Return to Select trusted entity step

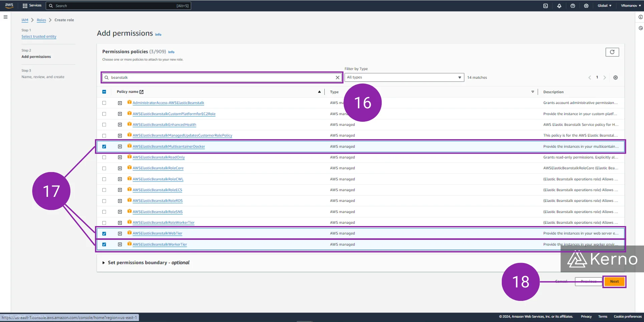(39, 37)
